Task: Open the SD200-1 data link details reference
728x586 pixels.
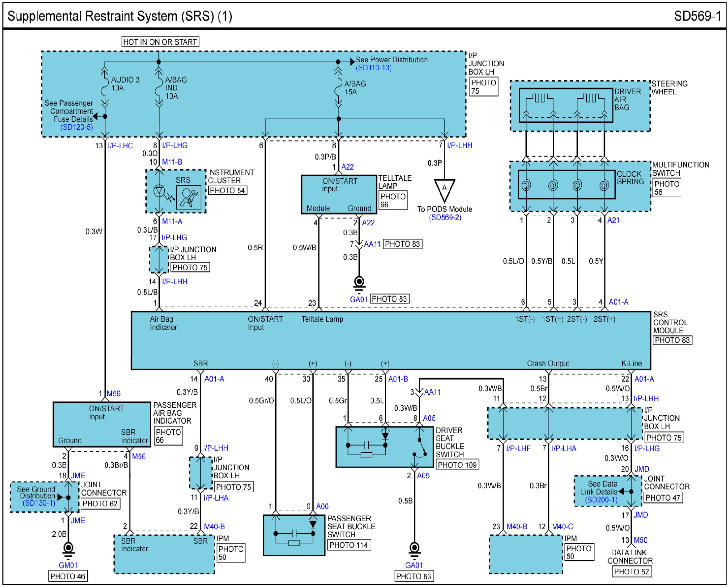Action: [601, 500]
